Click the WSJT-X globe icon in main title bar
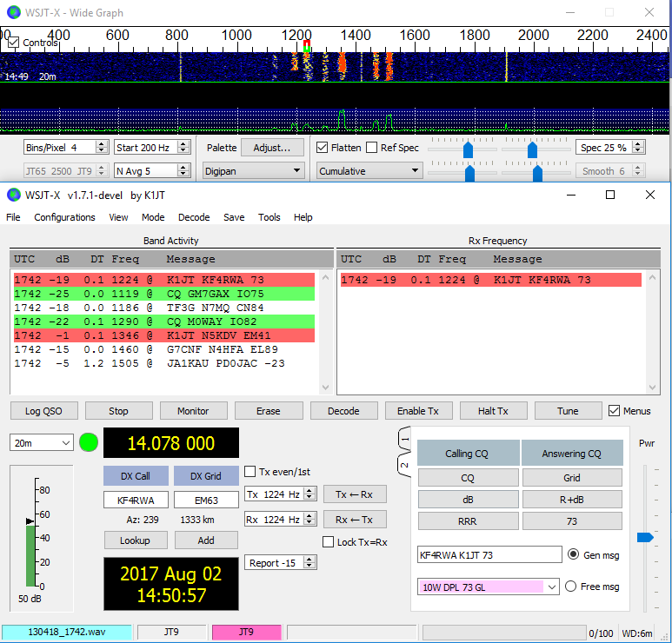This screenshot has width=672, height=643. point(14,195)
